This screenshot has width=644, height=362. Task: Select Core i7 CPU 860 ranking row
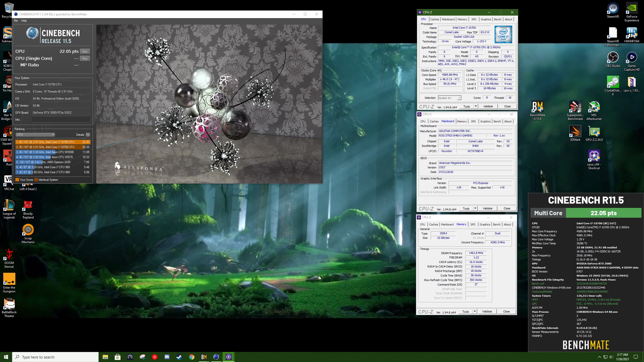click(x=53, y=172)
